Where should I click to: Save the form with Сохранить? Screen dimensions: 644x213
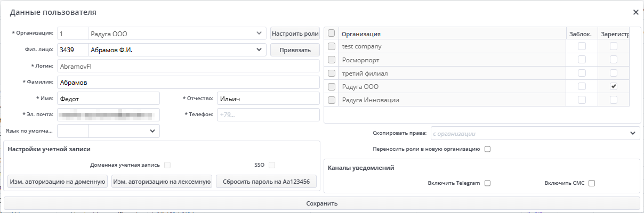pyautogui.click(x=321, y=203)
